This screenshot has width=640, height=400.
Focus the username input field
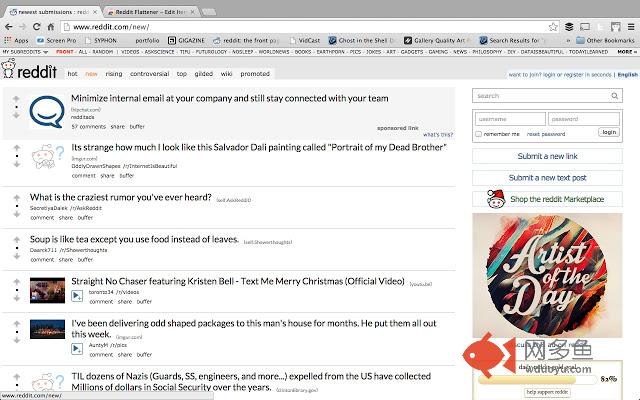click(510, 119)
